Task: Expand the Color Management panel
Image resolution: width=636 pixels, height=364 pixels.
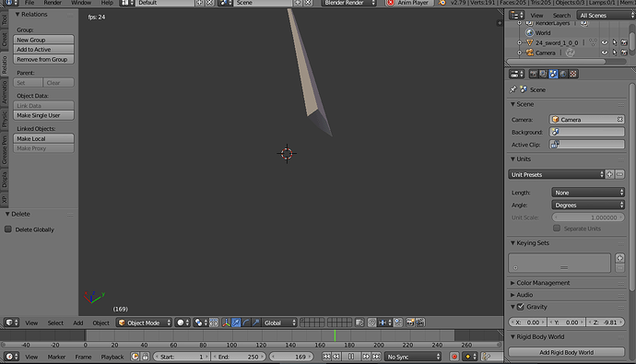Action: tap(543, 283)
